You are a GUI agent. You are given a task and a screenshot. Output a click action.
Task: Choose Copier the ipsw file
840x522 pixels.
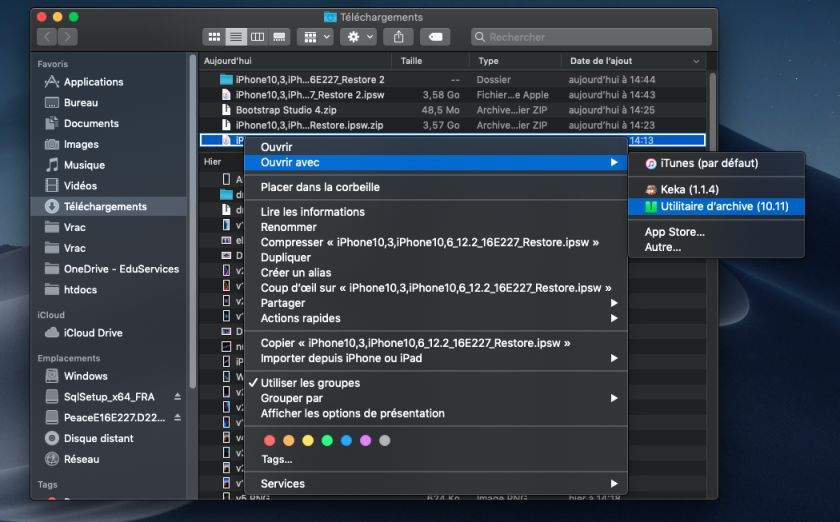(436, 343)
